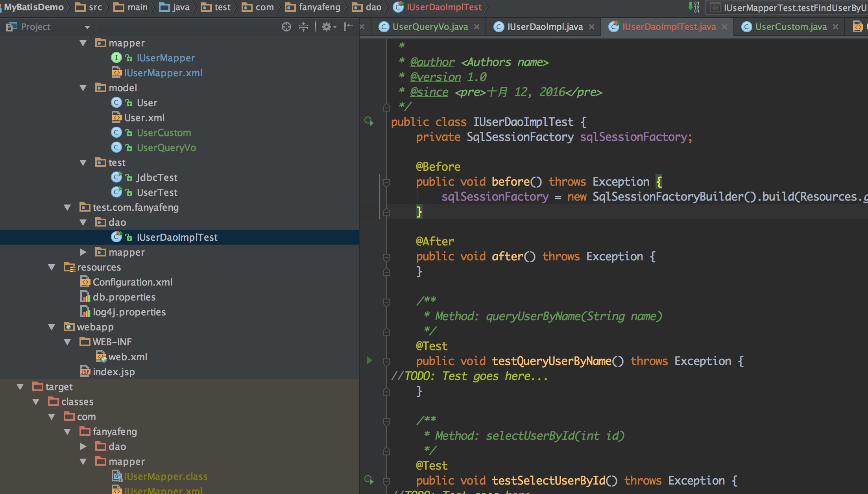Click scroll-from-source target icon in Project panel
The width and height of the screenshot is (868, 494).
click(x=286, y=27)
